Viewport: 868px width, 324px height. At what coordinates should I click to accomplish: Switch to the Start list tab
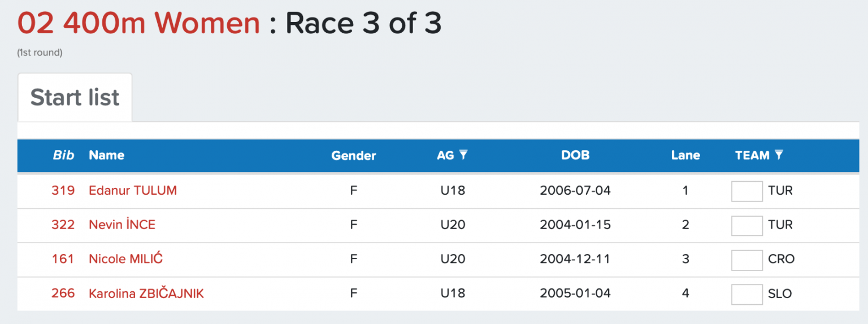75,98
